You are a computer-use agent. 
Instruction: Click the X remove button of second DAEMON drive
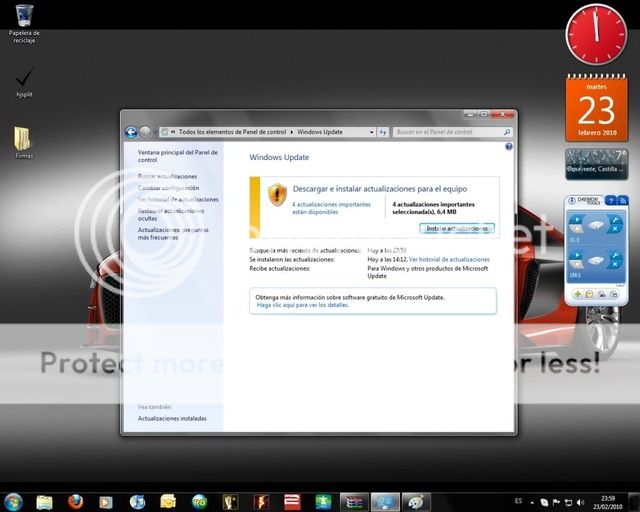[x=615, y=265]
